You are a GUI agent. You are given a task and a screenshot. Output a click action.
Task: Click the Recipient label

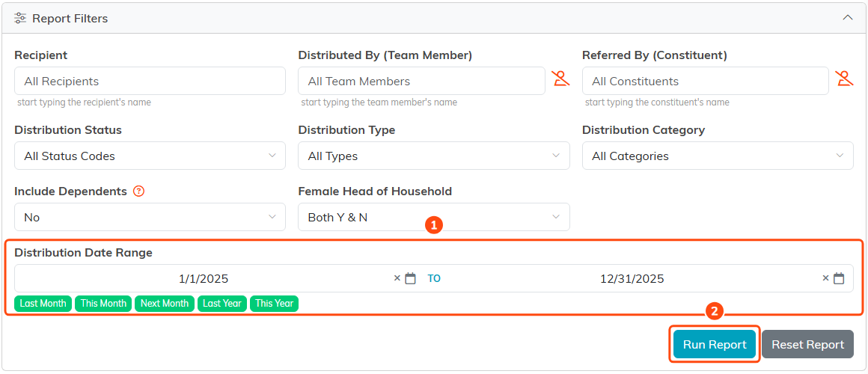click(x=41, y=55)
